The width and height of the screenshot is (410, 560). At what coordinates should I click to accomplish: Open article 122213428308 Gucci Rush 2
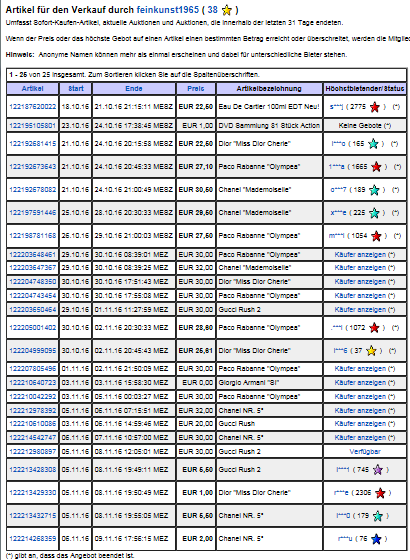pos(32,469)
